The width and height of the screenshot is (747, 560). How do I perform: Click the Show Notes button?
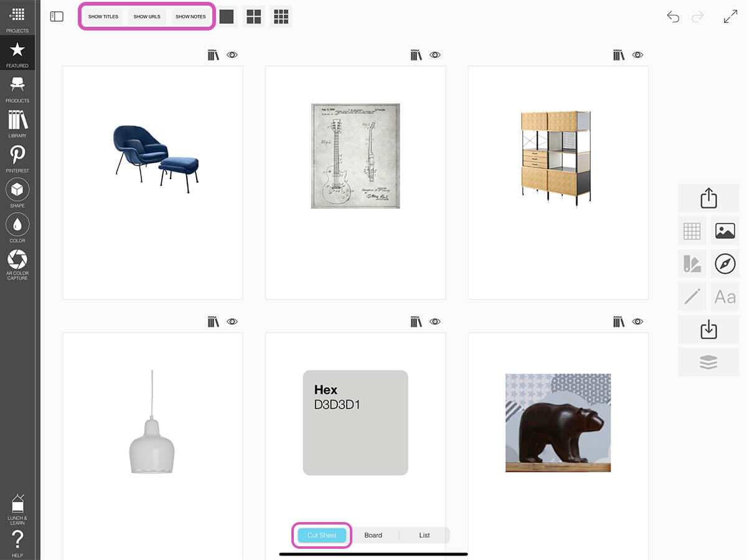[190, 17]
